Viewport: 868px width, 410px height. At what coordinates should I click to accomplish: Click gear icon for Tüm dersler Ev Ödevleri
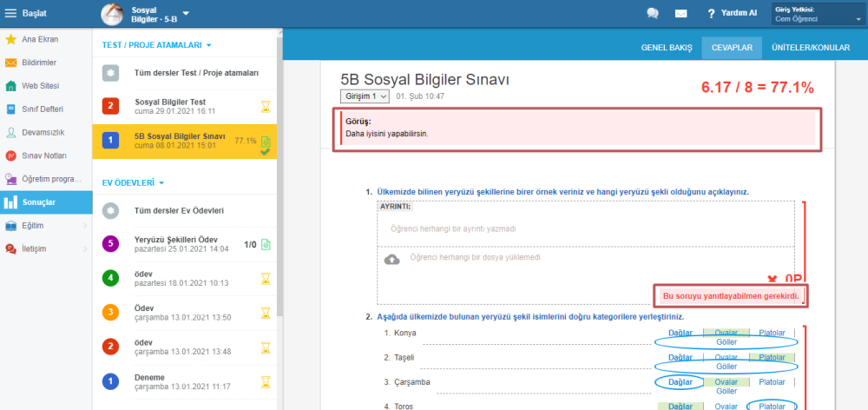tap(111, 211)
